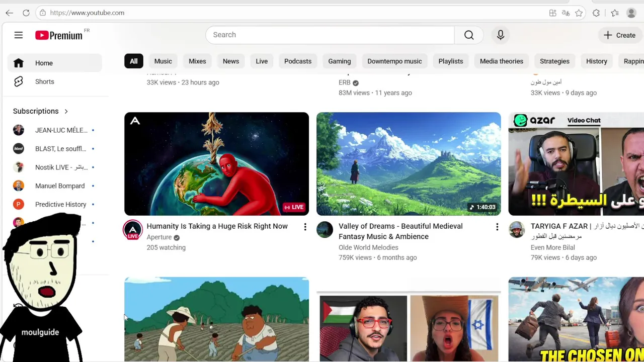Select the Podcasts filter chip

[298, 61]
